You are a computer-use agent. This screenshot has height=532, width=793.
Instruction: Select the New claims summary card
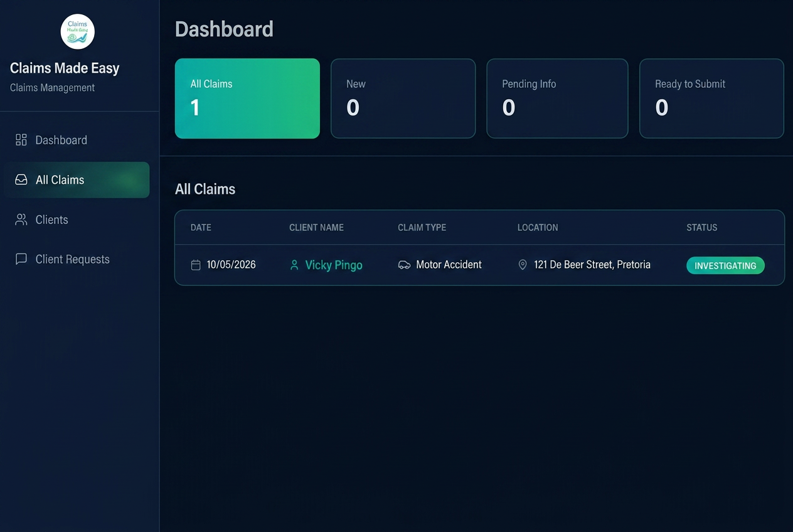pyautogui.click(x=403, y=98)
